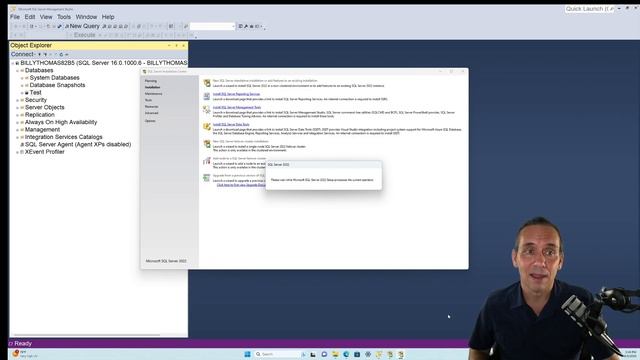The width and height of the screenshot is (640, 360).
Task: Open Task View from the taskbar
Action: (313, 354)
